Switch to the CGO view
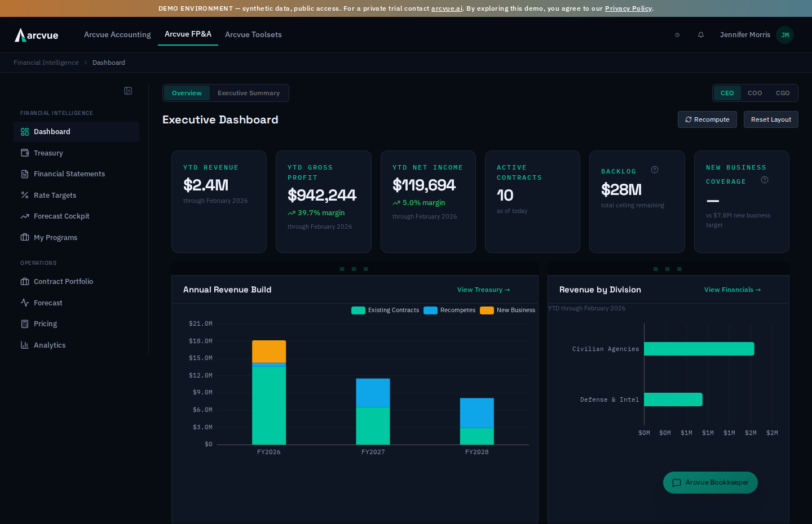The image size is (812, 524). (783, 93)
